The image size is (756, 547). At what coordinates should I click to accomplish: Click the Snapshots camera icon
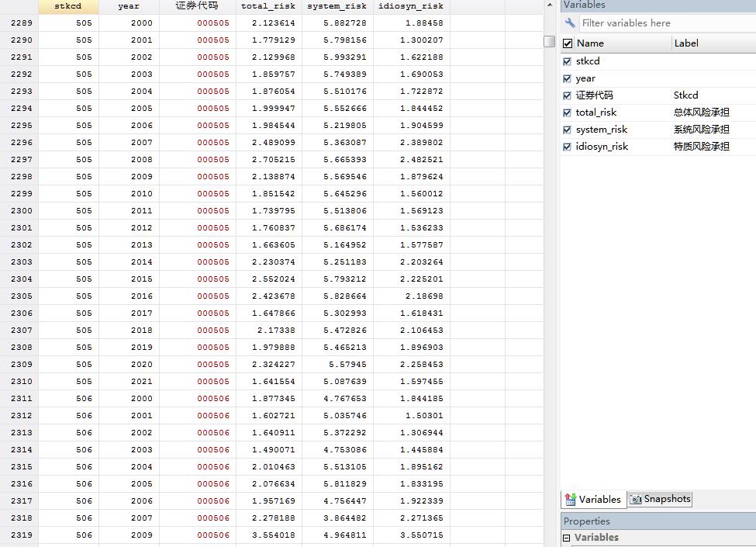point(636,499)
